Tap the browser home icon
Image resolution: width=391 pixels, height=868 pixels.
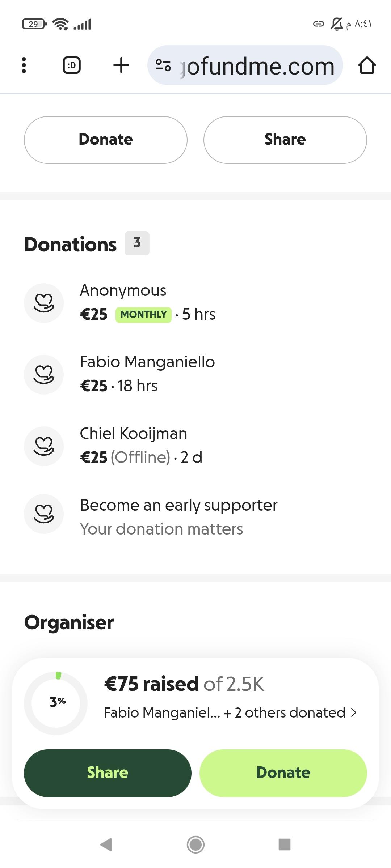point(367,65)
